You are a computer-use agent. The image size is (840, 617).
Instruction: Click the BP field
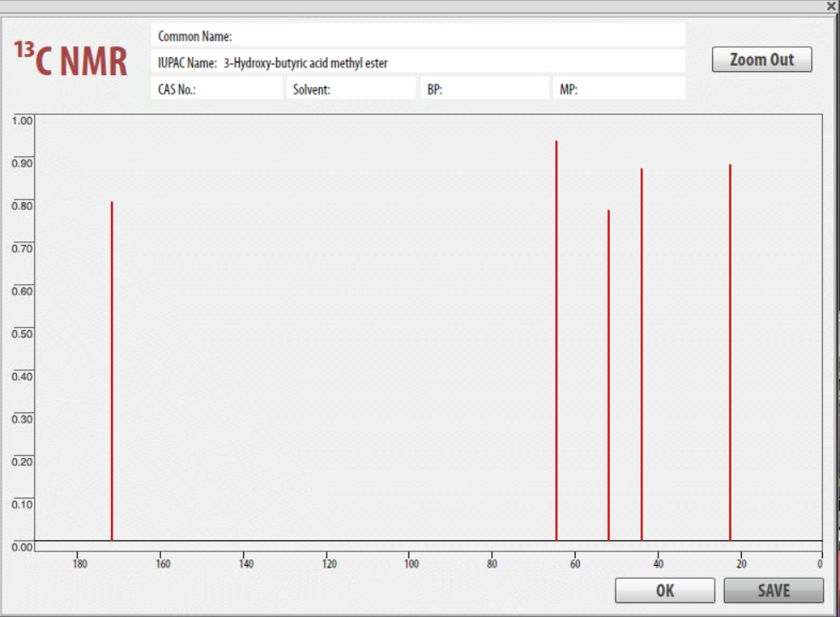(x=485, y=89)
